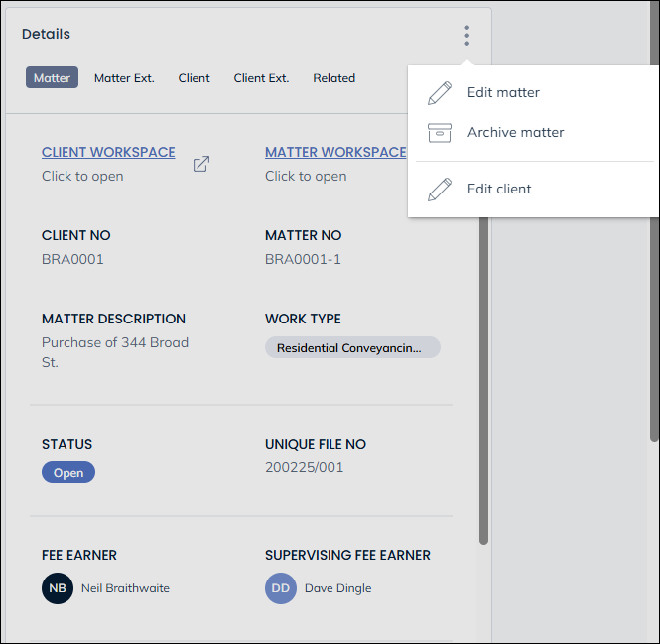Image resolution: width=660 pixels, height=644 pixels.
Task: Go to the Related tab
Action: (333, 78)
